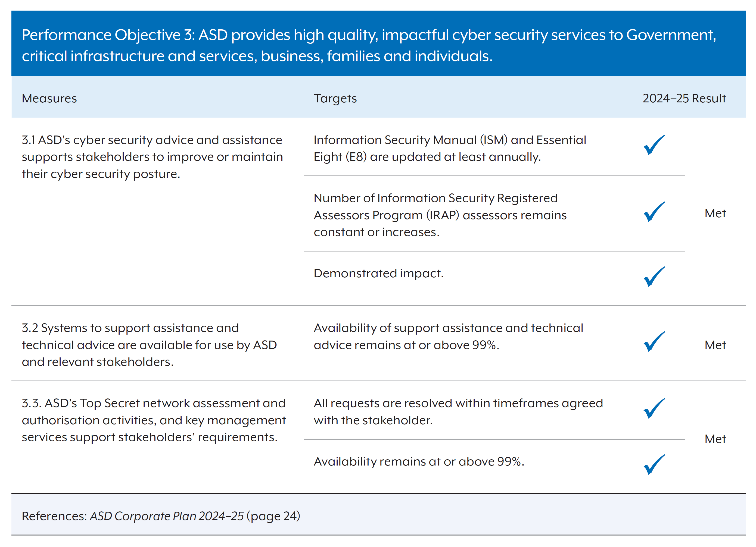Click the checkmark for support assistance availability 99%
This screenshot has width=756, height=547.
[x=654, y=341]
